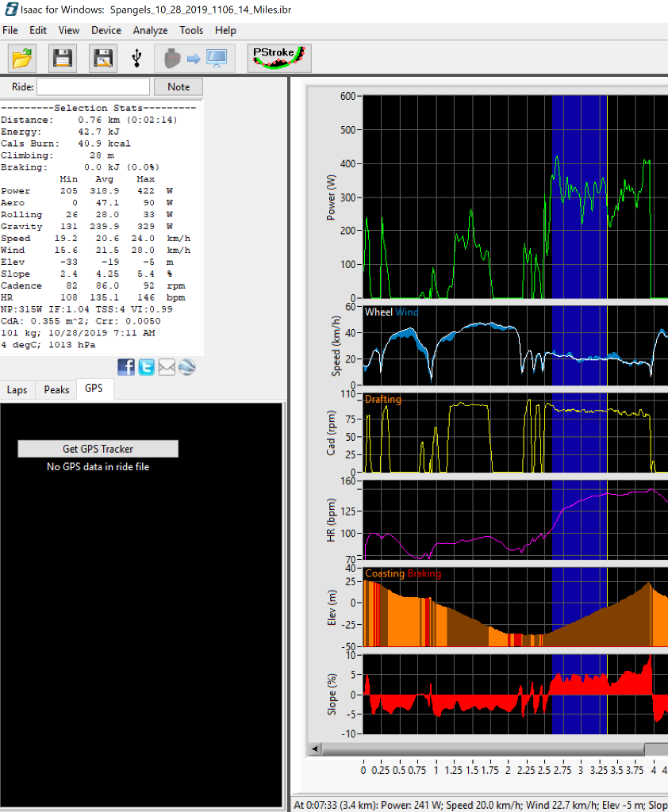The image size is (668, 812).
Task: Click inside the Ride name text field
Action: [93, 86]
